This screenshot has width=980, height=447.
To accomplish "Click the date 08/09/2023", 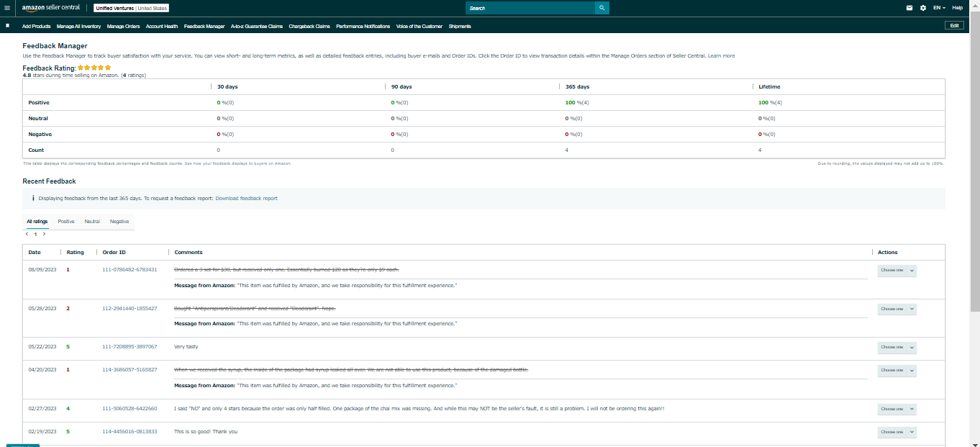I will (x=42, y=269).
